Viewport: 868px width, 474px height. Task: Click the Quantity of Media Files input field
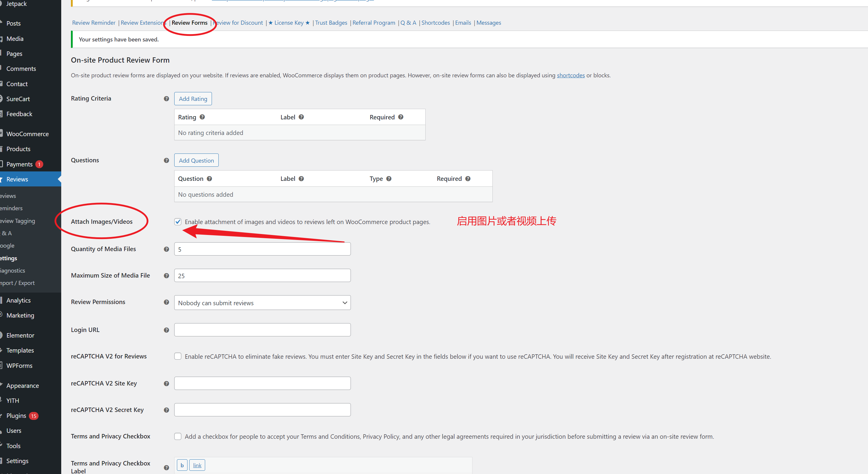pos(262,249)
